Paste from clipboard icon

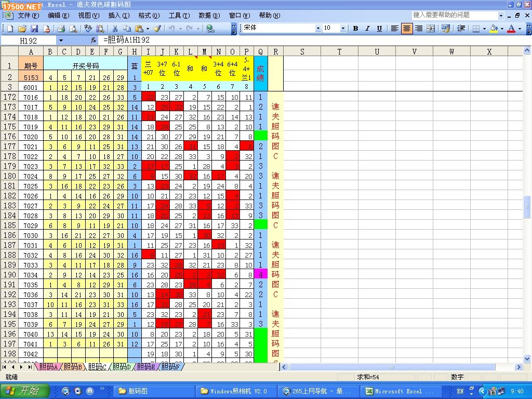pos(139,29)
